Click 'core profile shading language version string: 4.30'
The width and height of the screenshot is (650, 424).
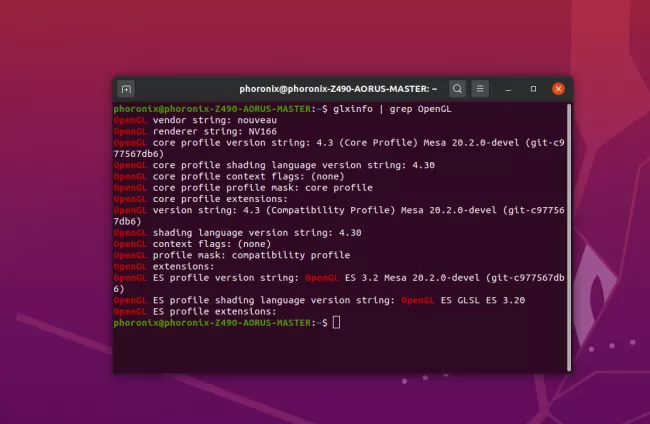point(274,165)
